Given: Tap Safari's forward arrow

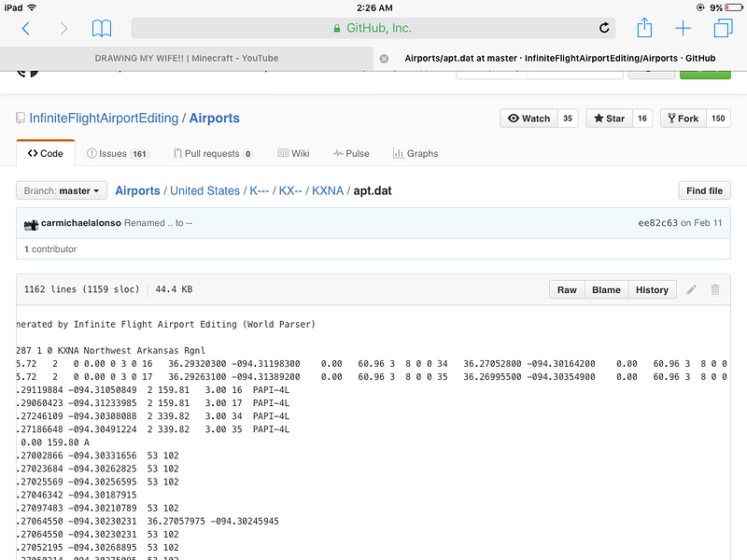Looking at the screenshot, I should [63, 29].
